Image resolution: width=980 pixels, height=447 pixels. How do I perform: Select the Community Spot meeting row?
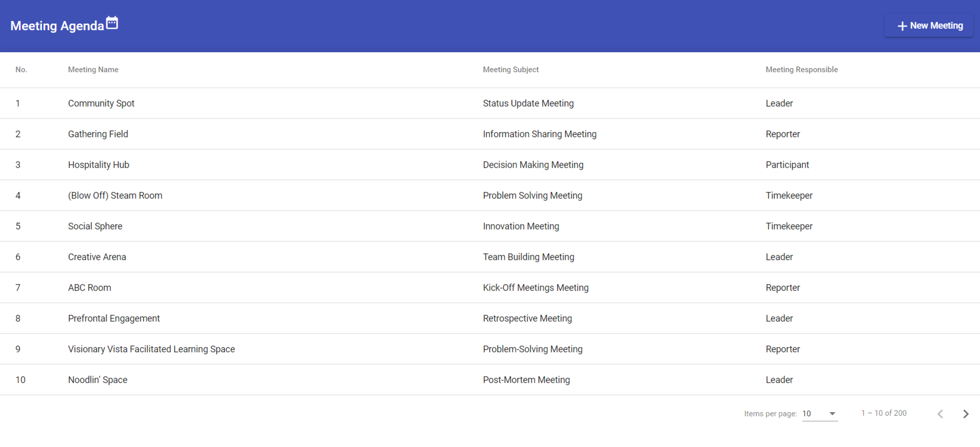(x=101, y=103)
